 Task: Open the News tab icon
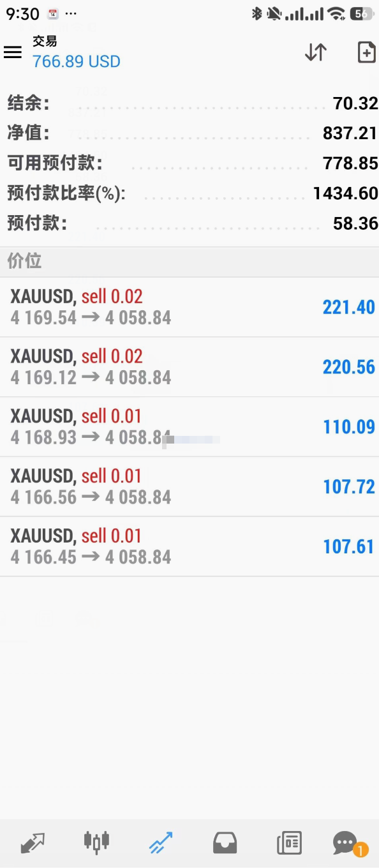289,843
